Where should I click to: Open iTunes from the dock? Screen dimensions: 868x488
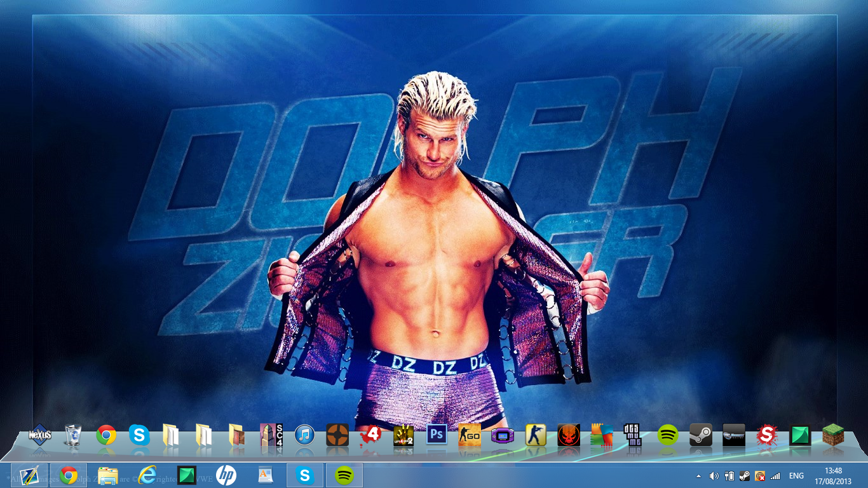[304, 435]
